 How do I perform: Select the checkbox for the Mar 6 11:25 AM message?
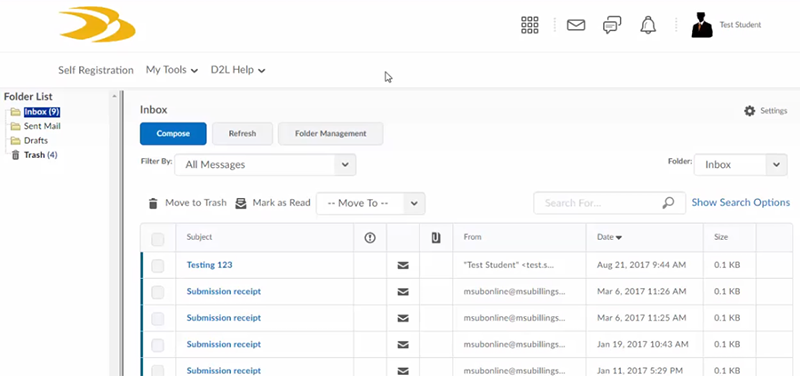pyautogui.click(x=158, y=318)
